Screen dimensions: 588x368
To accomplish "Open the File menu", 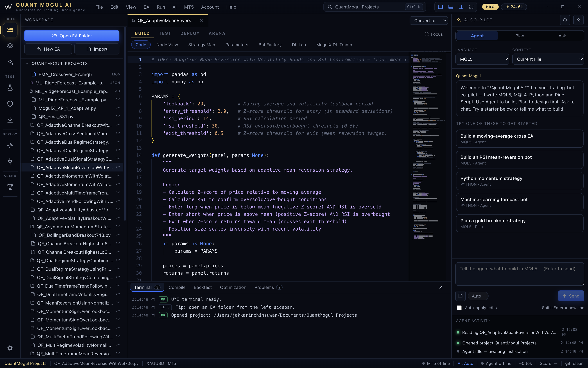I will pos(99,7).
